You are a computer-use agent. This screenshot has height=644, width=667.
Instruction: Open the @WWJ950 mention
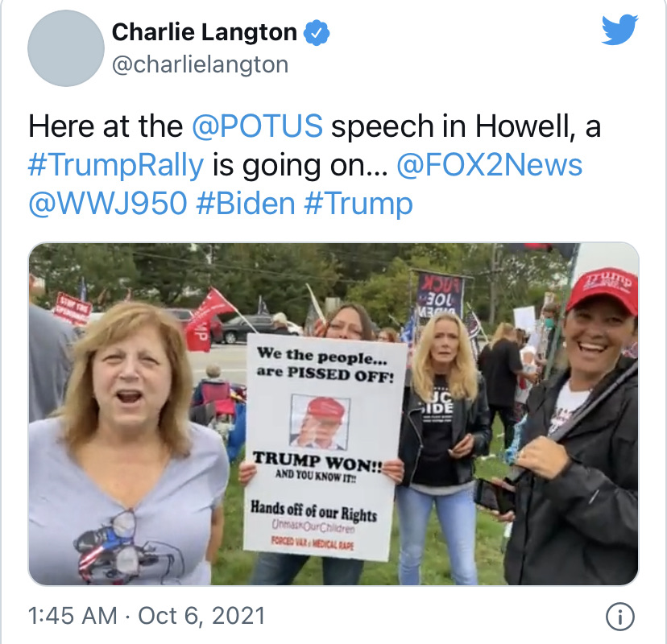pyautogui.click(x=108, y=203)
